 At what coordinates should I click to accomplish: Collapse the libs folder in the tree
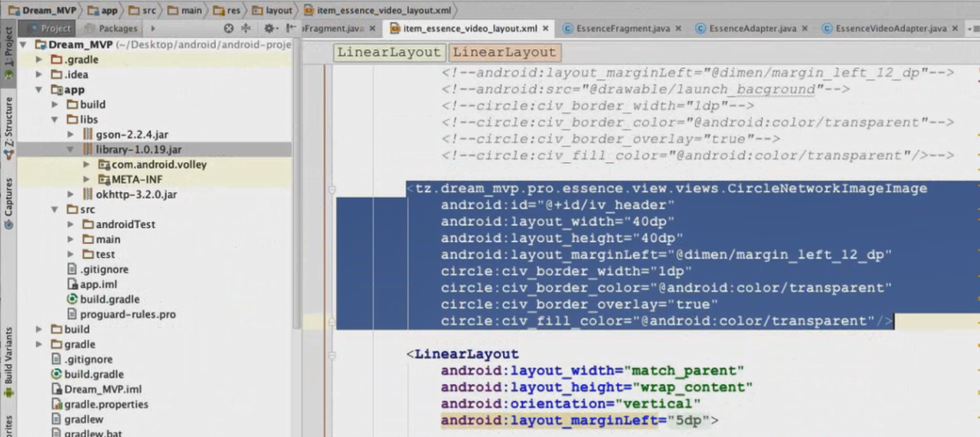(x=54, y=119)
